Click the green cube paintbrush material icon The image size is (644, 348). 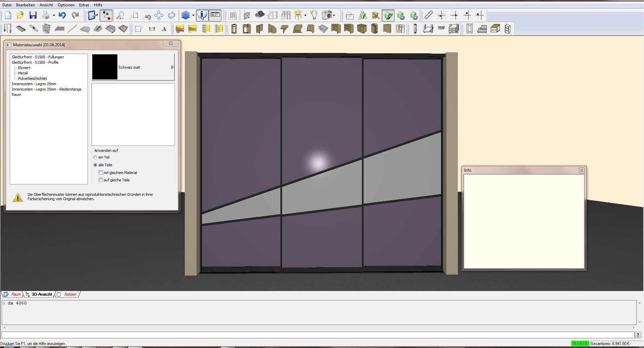(388, 15)
